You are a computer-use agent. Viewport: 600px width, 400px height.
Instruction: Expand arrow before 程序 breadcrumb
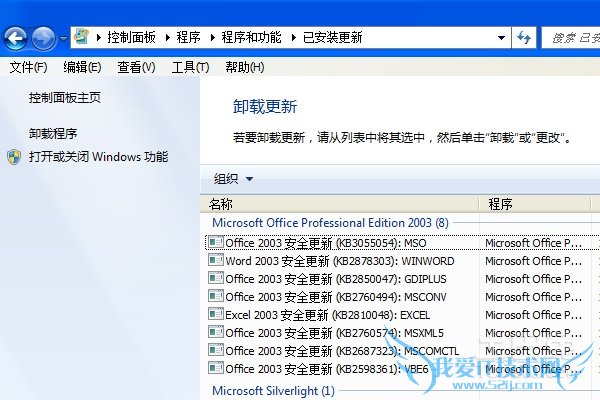pos(168,38)
